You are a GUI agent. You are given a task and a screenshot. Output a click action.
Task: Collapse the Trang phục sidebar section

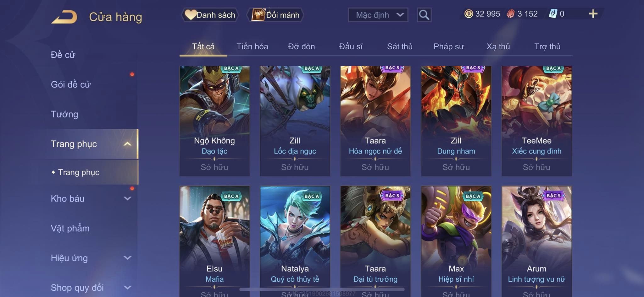point(127,144)
